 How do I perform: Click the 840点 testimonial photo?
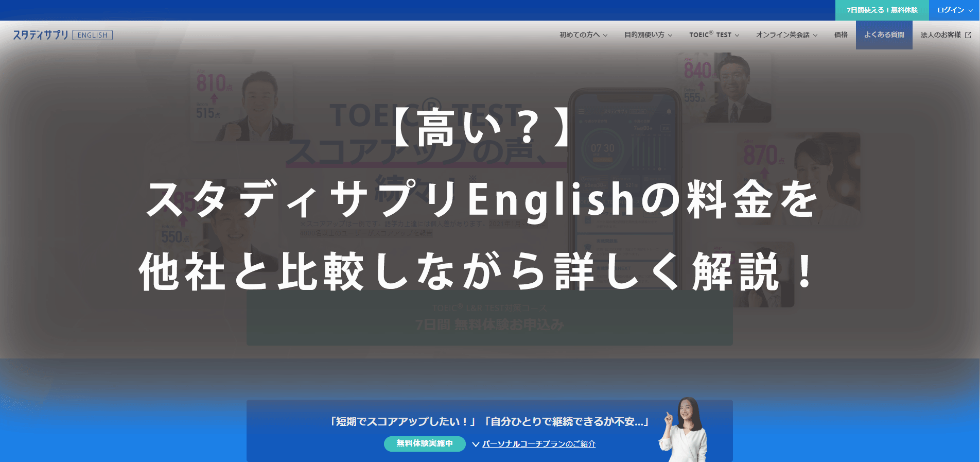click(725, 88)
